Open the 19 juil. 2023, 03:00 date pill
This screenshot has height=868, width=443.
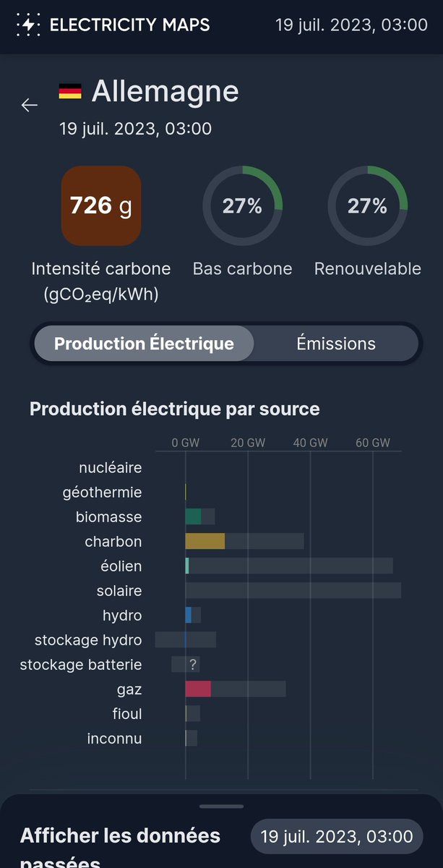coord(337,837)
